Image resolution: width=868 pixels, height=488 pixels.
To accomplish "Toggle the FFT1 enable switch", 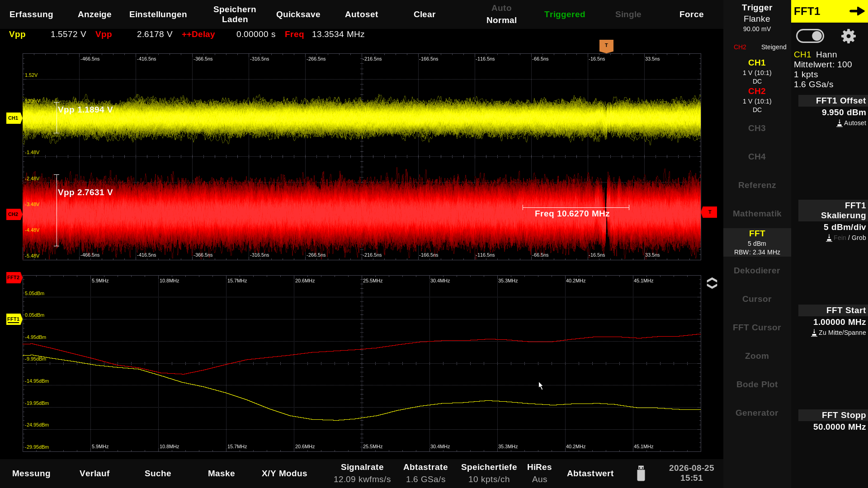I will tap(810, 36).
